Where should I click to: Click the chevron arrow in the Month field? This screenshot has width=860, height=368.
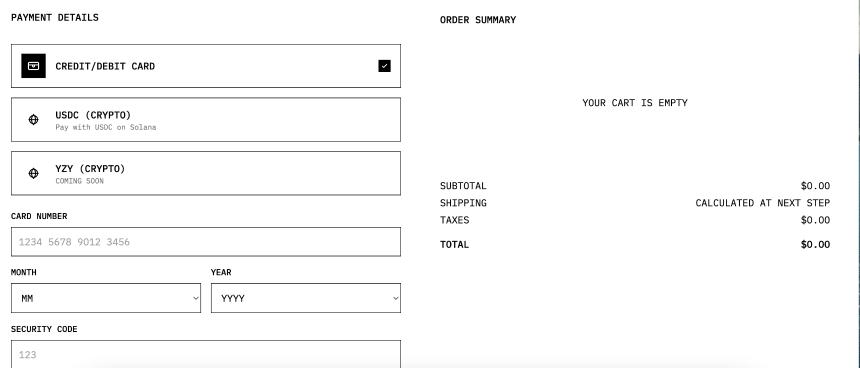click(195, 298)
